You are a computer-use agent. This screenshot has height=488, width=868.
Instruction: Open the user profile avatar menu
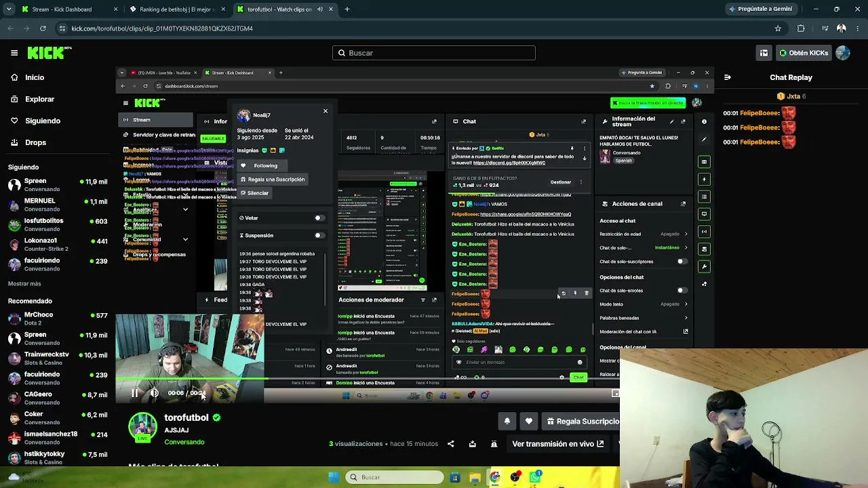(x=843, y=53)
